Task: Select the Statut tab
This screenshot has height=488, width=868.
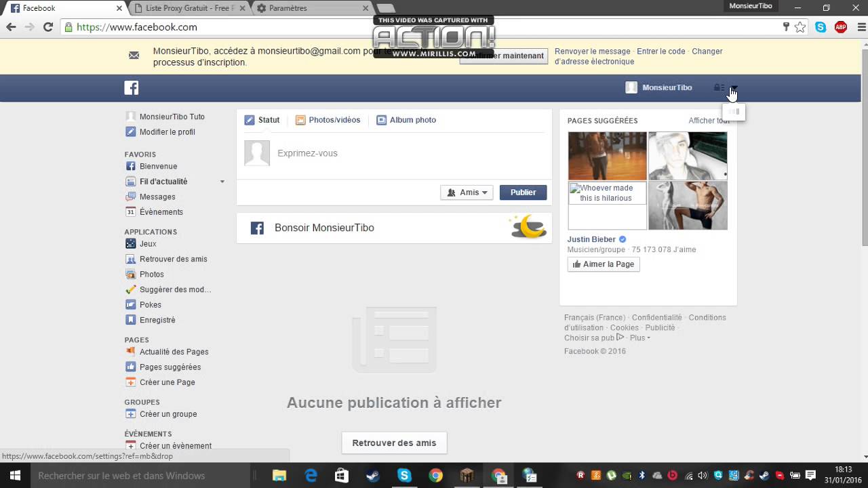Action: click(x=262, y=120)
